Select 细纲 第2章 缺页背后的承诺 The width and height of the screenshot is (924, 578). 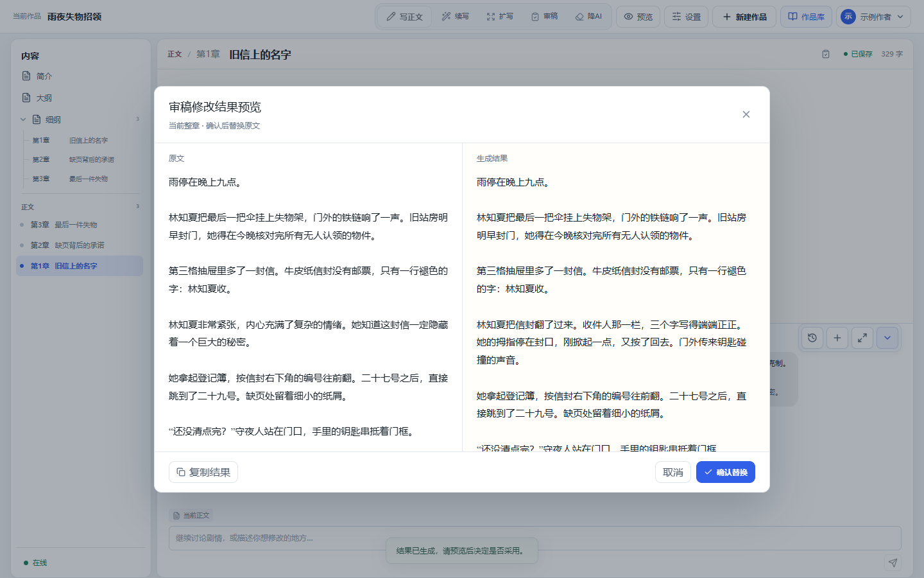pyautogui.click(x=82, y=159)
